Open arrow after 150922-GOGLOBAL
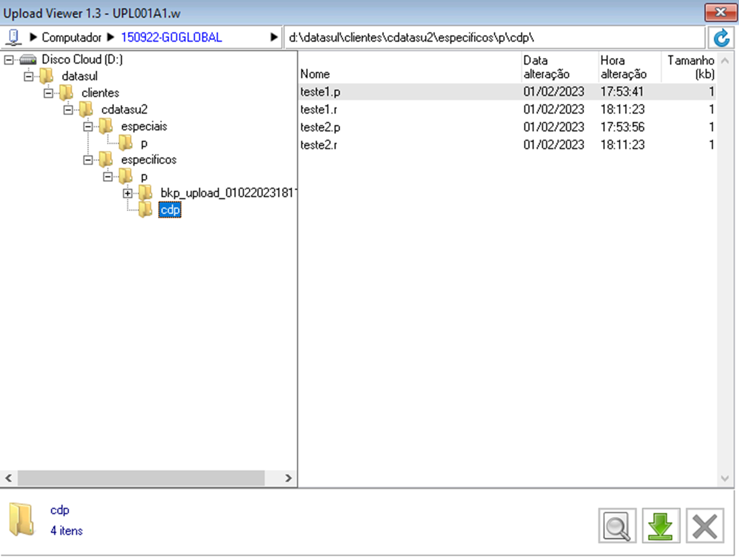739x560 pixels. (x=273, y=37)
